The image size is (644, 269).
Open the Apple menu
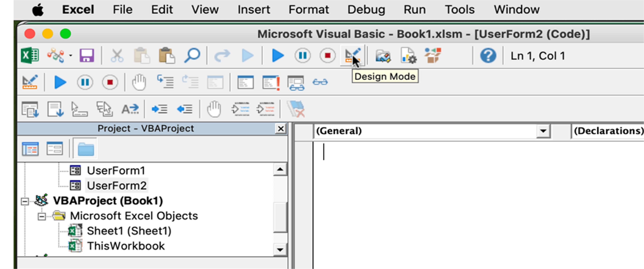38,10
